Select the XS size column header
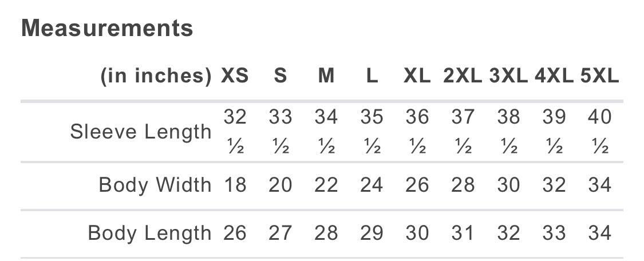This screenshot has width=644, height=261. pyautogui.click(x=235, y=76)
